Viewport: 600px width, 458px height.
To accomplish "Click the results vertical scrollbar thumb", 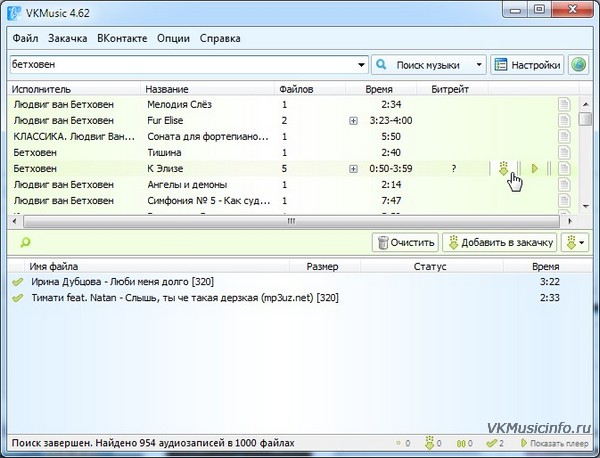I will pyautogui.click(x=585, y=118).
